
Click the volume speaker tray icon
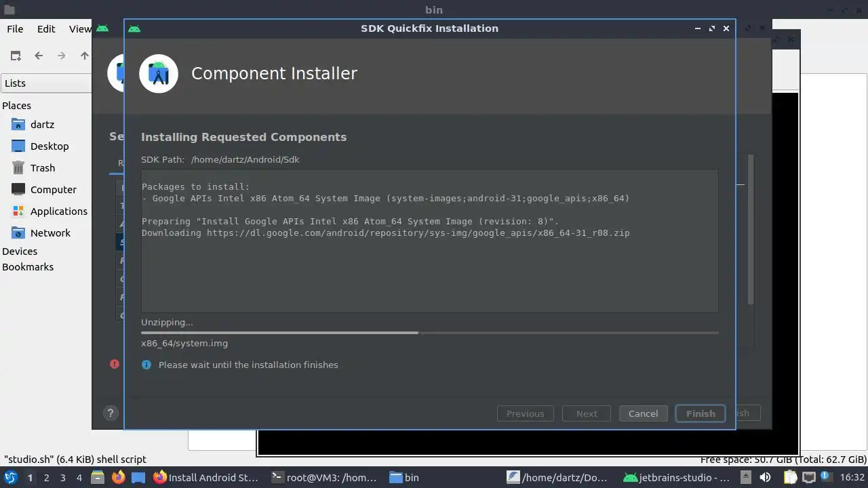click(x=765, y=477)
